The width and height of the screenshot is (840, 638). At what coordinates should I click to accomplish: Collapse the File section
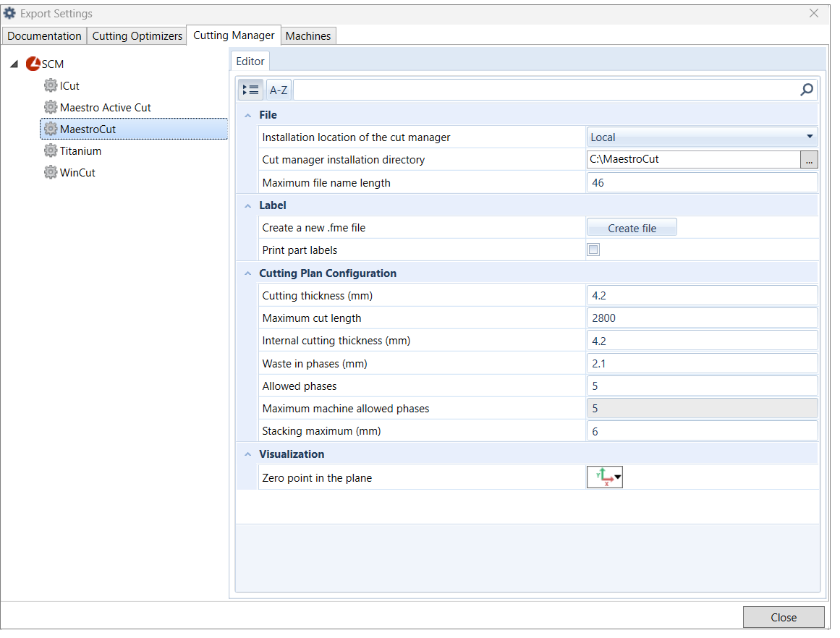click(247, 115)
